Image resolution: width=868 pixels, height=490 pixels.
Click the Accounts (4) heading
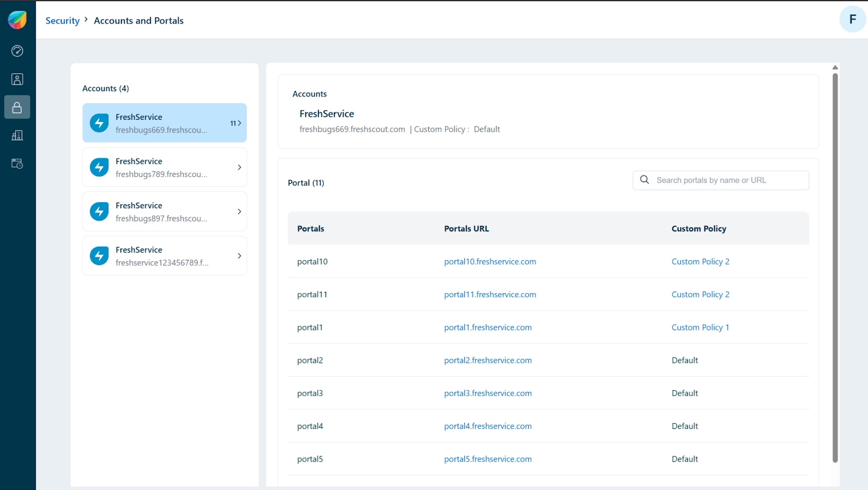(x=106, y=88)
